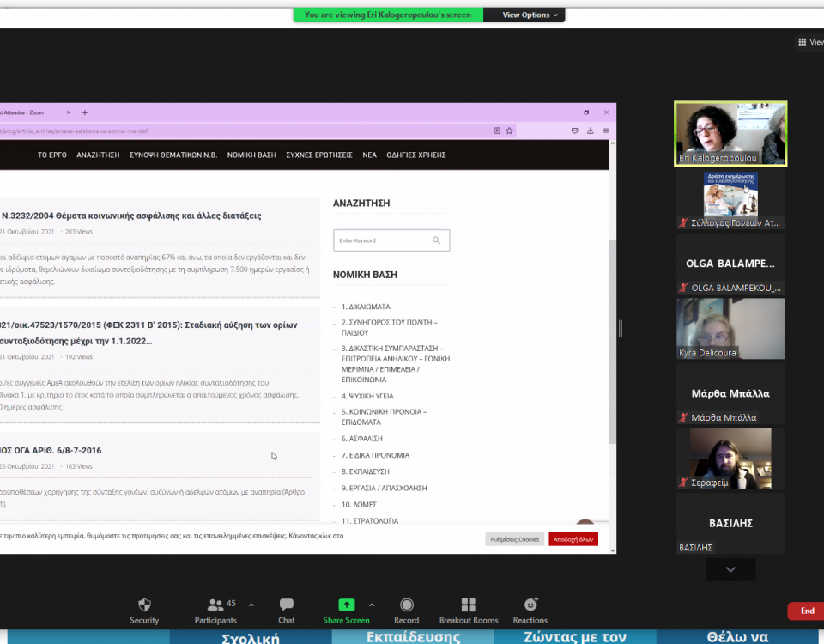The image size is (824, 644).
Task: Open the browser hamburger menu
Action: pos(606,131)
